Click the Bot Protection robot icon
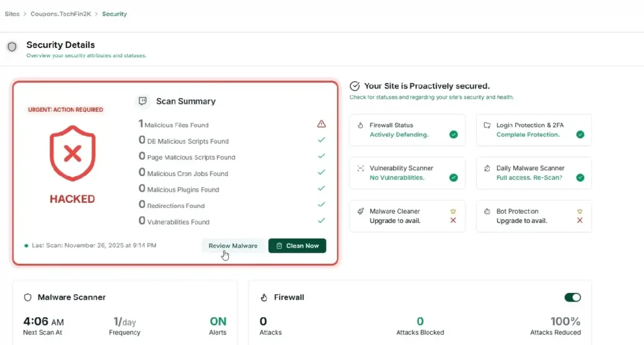 coord(487,211)
